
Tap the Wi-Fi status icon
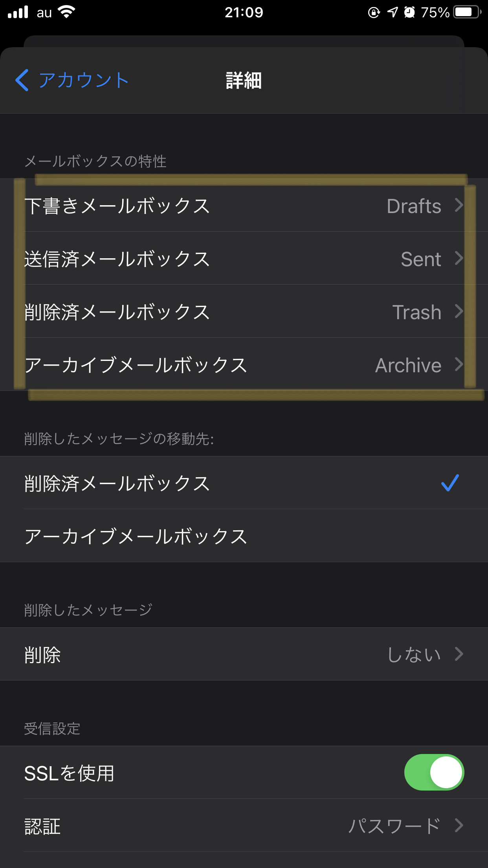click(66, 12)
